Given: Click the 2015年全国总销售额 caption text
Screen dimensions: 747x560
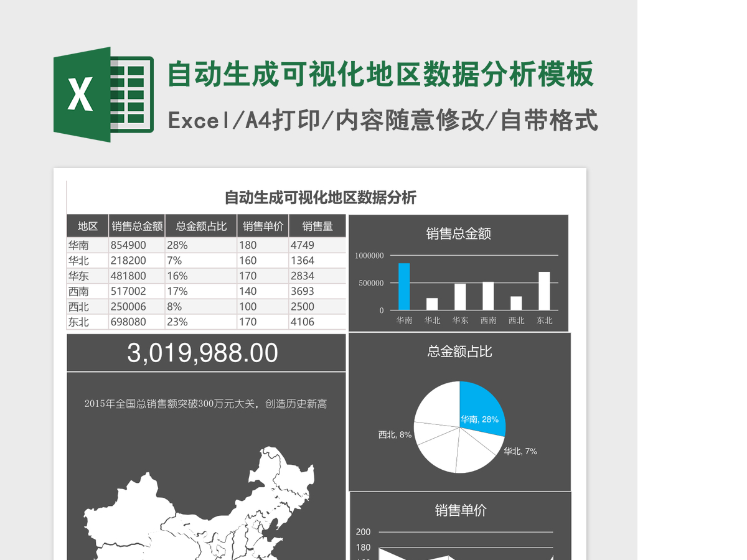Looking at the screenshot, I should [205, 404].
